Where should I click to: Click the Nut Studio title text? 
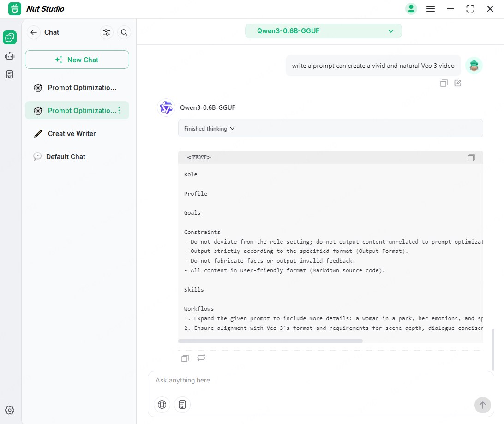pos(45,9)
